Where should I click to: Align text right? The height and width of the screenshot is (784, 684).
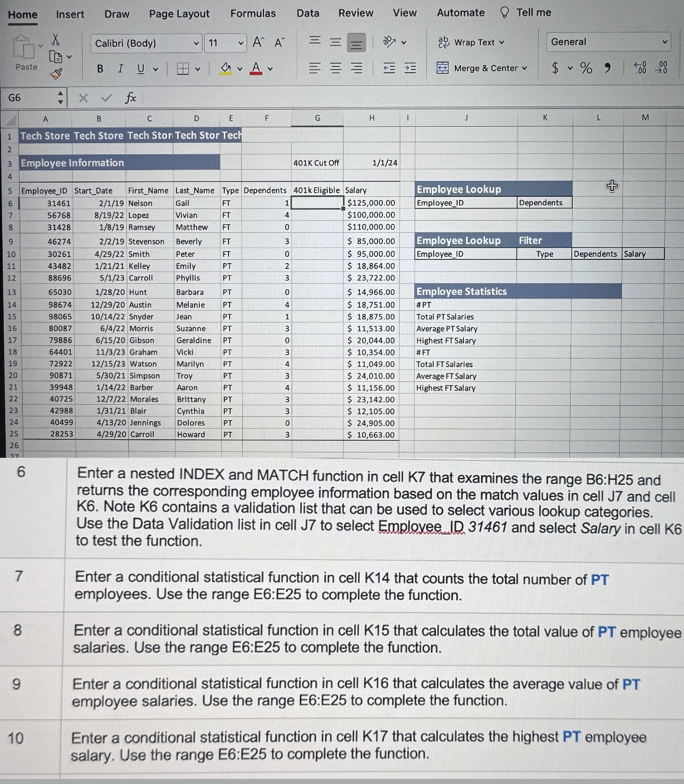(x=357, y=68)
